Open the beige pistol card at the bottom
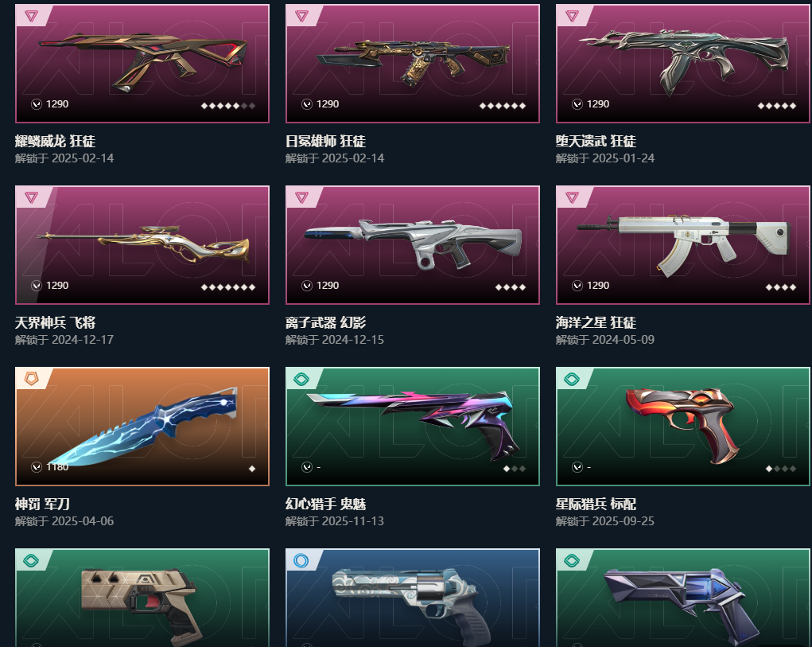The image size is (812, 647). click(x=142, y=598)
